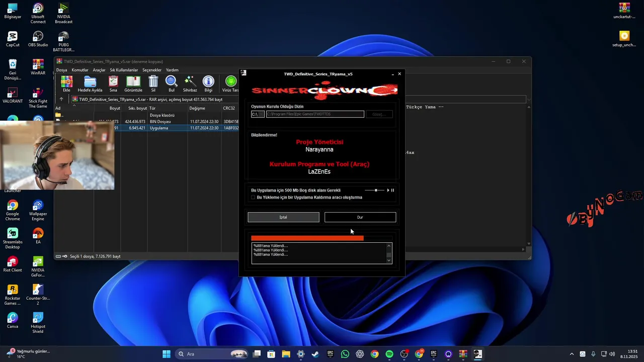
Task: Click the VALORANT desktop icon
Action: coord(13,95)
